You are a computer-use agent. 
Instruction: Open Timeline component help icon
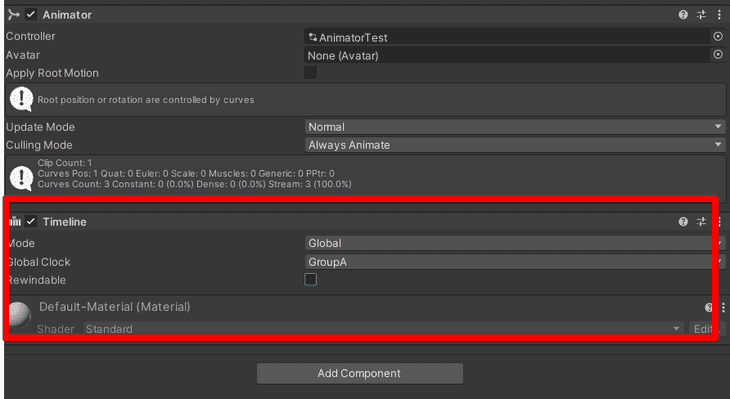pyautogui.click(x=683, y=222)
